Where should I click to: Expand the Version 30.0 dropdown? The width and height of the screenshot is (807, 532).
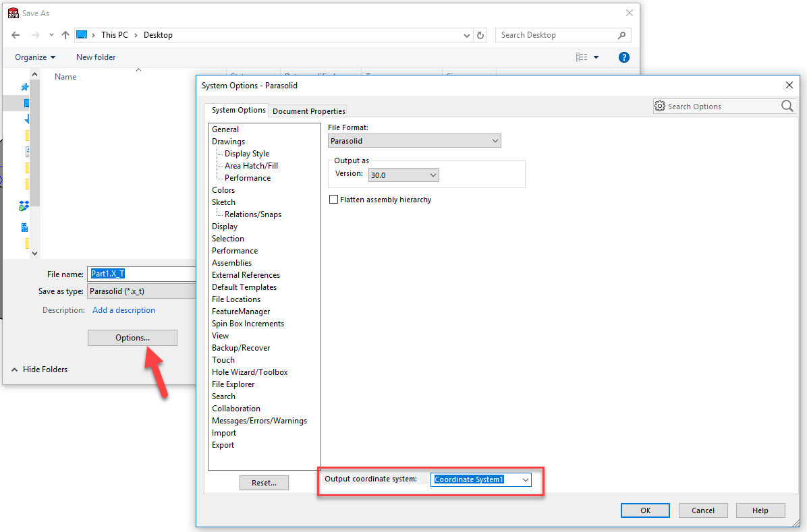pyautogui.click(x=404, y=175)
